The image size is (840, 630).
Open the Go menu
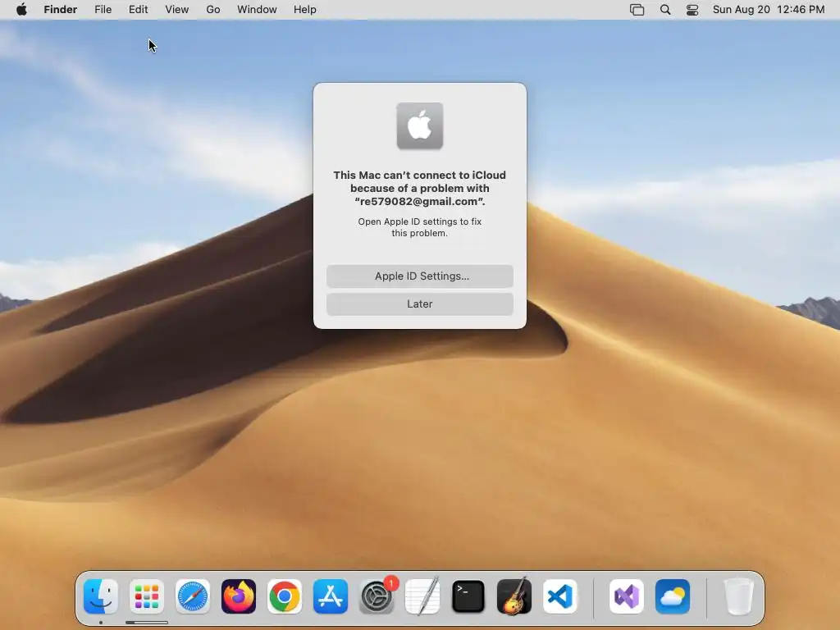pyautogui.click(x=213, y=10)
